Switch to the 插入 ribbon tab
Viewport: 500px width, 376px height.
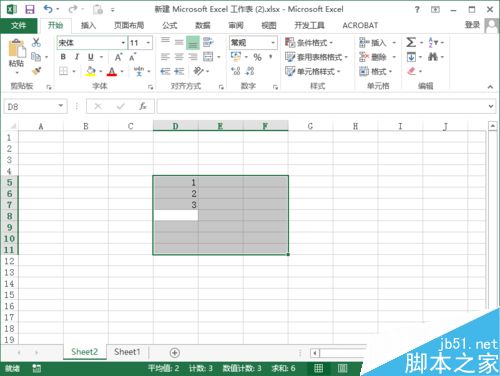click(x=88, y=25)
